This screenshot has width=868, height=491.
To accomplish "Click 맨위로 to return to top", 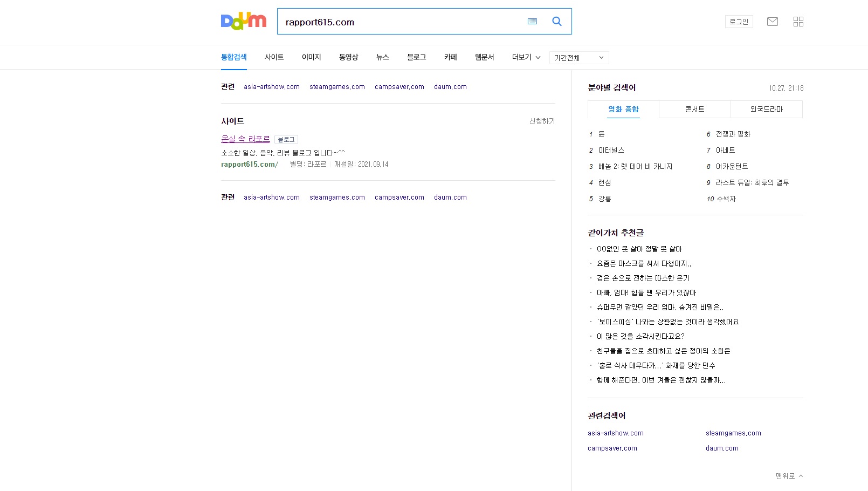I will pyautogui.click(x=789, y=476).
